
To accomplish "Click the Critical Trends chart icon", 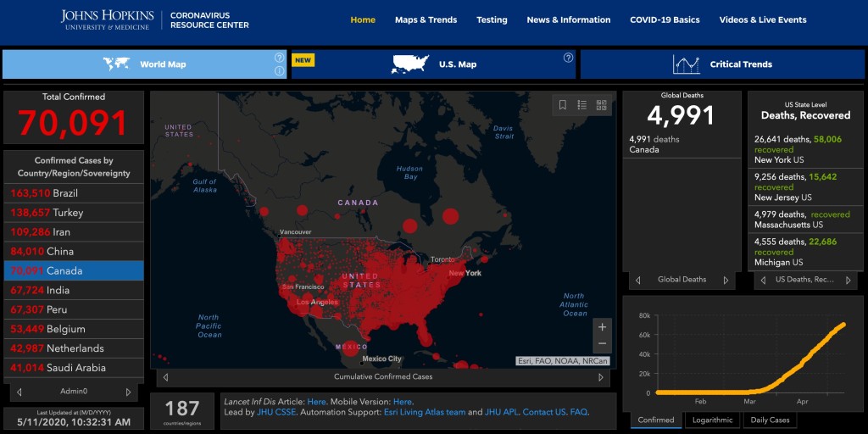I will 687,64.
